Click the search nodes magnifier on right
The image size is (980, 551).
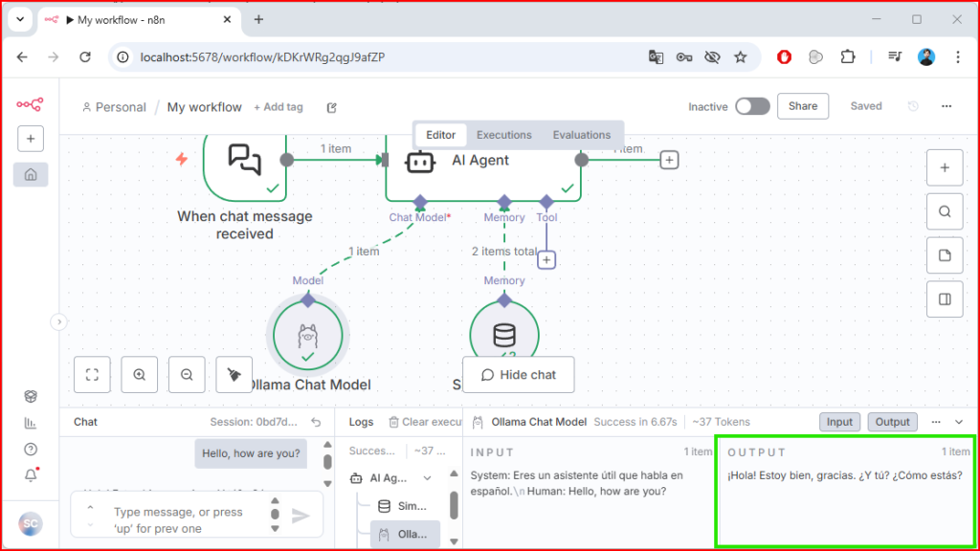(x=945, y=211)
